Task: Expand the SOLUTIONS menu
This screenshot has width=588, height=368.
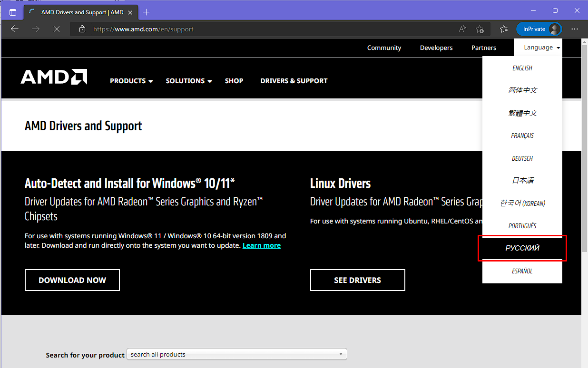Action: (x=189, y=81)
